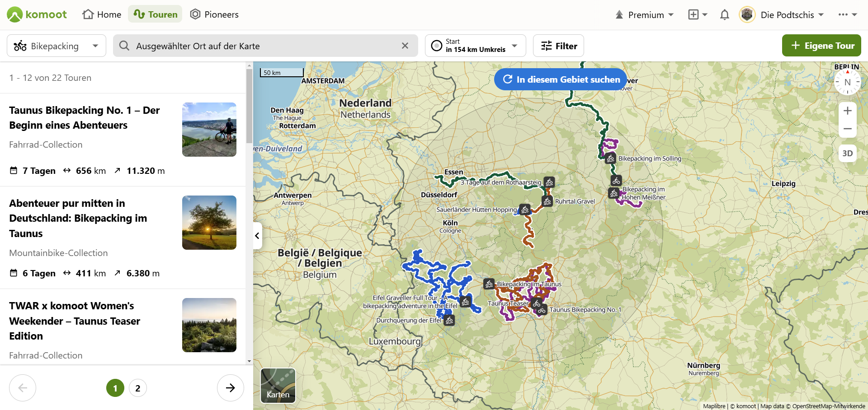
Task: Go to results page 2
Action: click(x=138, y=388)
